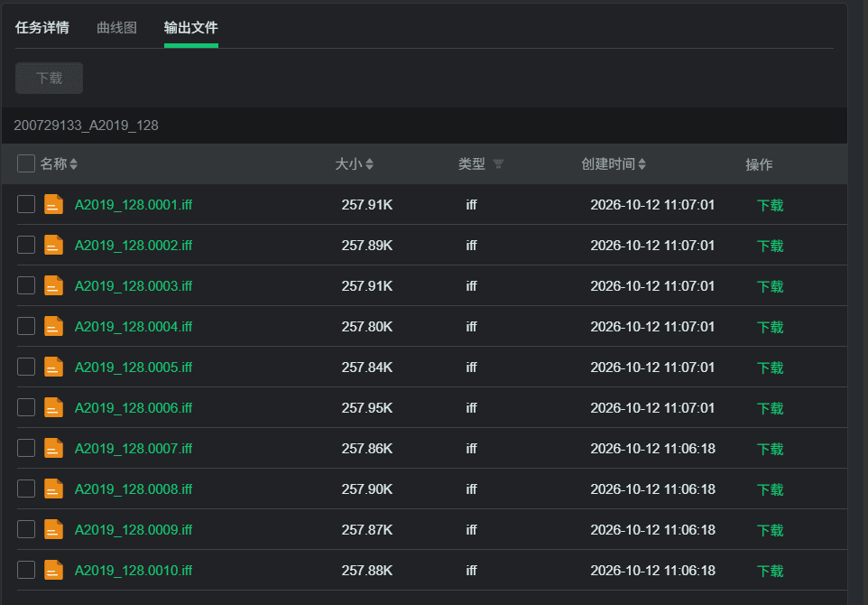Viewport: 868px width, 605px height.
Task: Click the size value 257.84K
Action: tap(367, 367)
